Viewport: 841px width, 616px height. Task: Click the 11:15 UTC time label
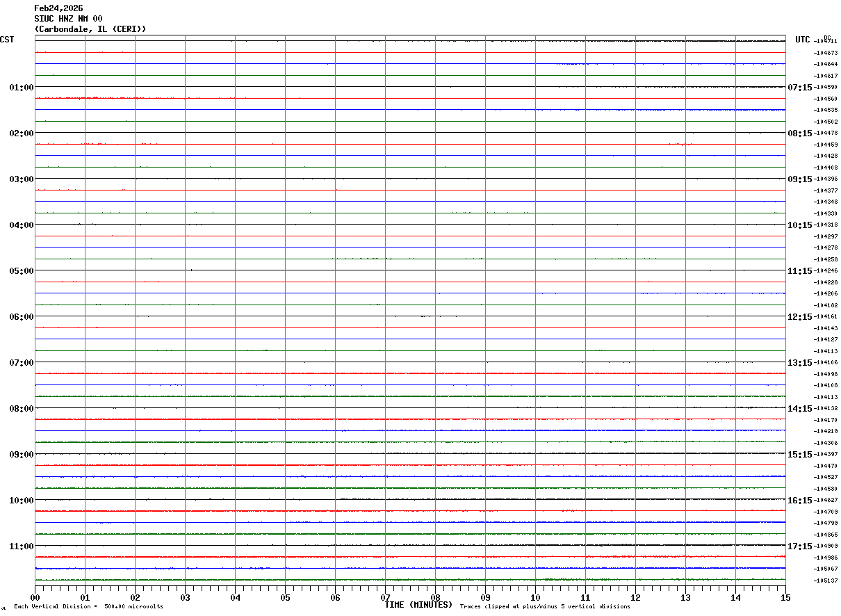point(799,271)
